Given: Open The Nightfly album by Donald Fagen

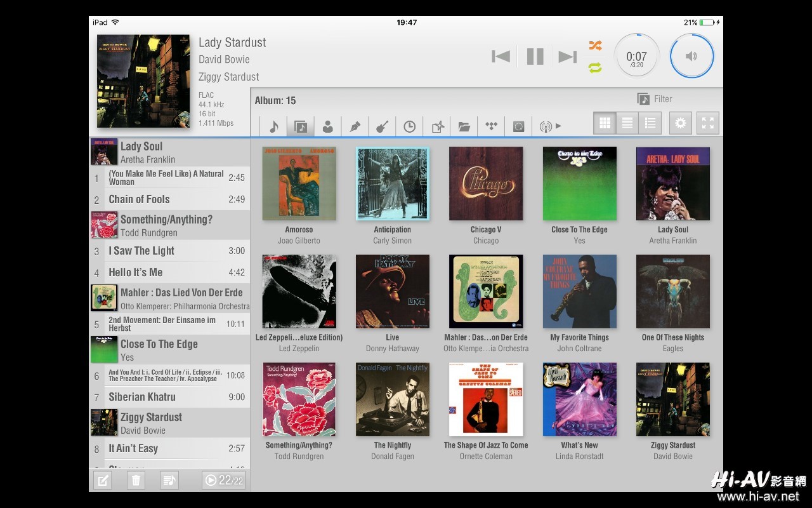Looking at the screenshot, I should click(392, 399).
